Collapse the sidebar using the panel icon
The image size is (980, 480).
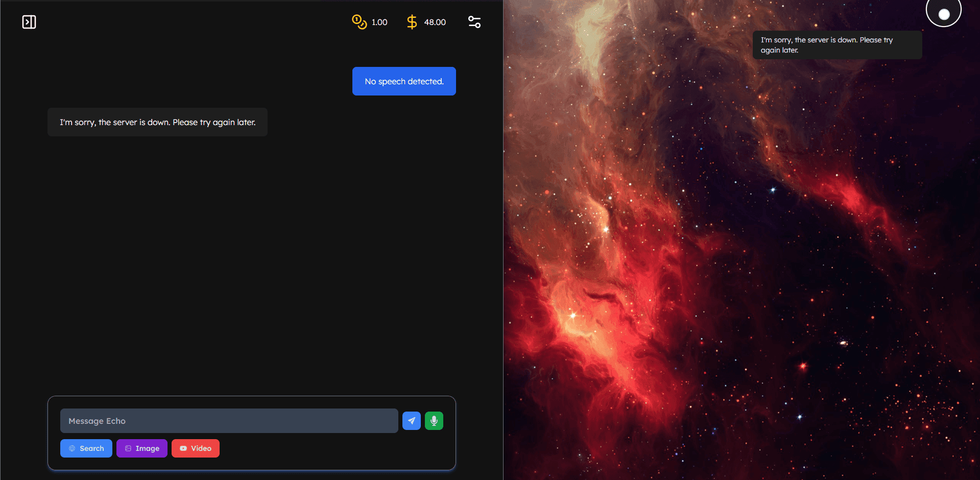(29, 21)
